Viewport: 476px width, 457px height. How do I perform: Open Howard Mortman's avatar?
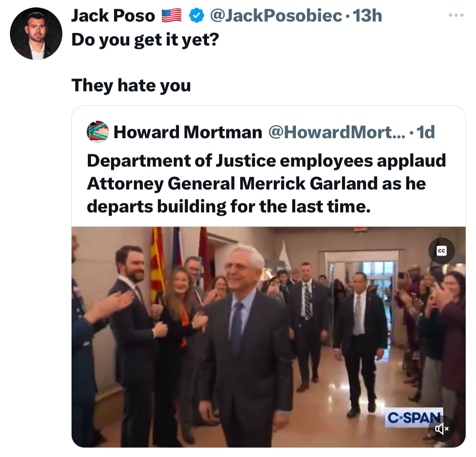point(97,132)
